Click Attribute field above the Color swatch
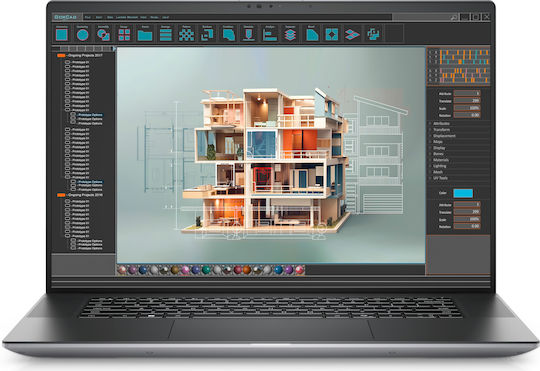 point(467,93)
